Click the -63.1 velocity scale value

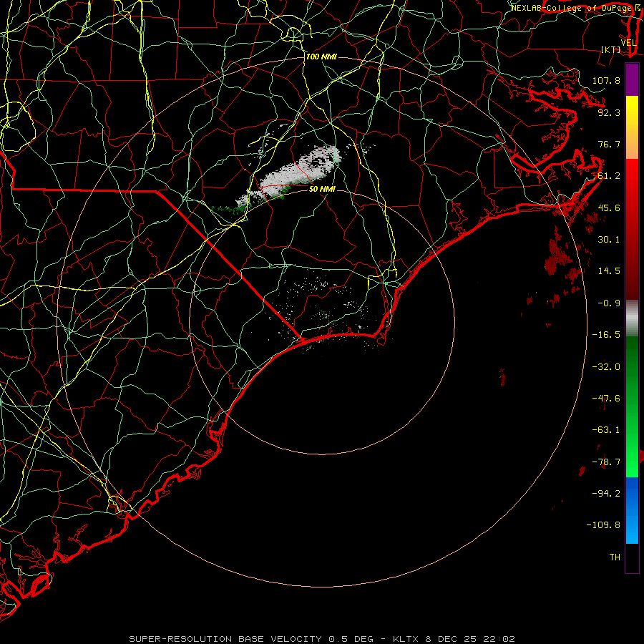[x=606, y=430]
